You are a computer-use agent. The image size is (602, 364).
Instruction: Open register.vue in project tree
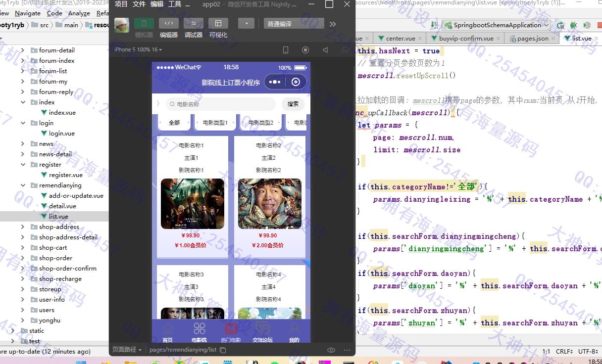[x=61, y=175]
